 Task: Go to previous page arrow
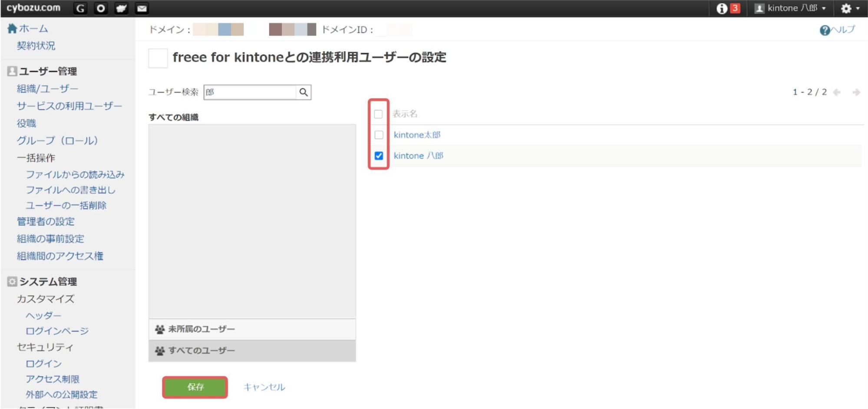(x=837, y=92)
